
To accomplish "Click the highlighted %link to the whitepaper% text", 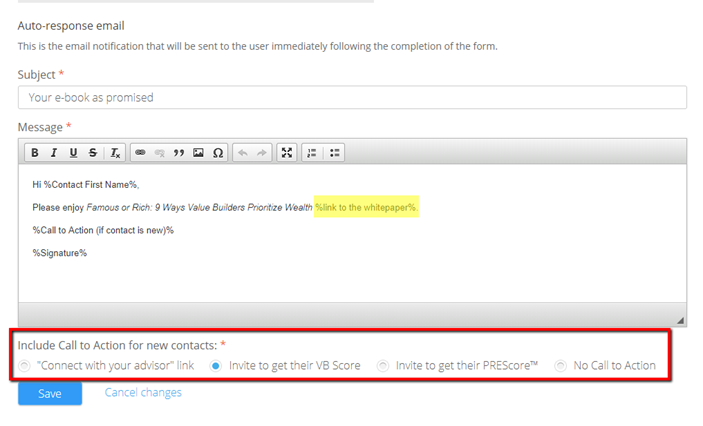I will (x=366, y=207).
